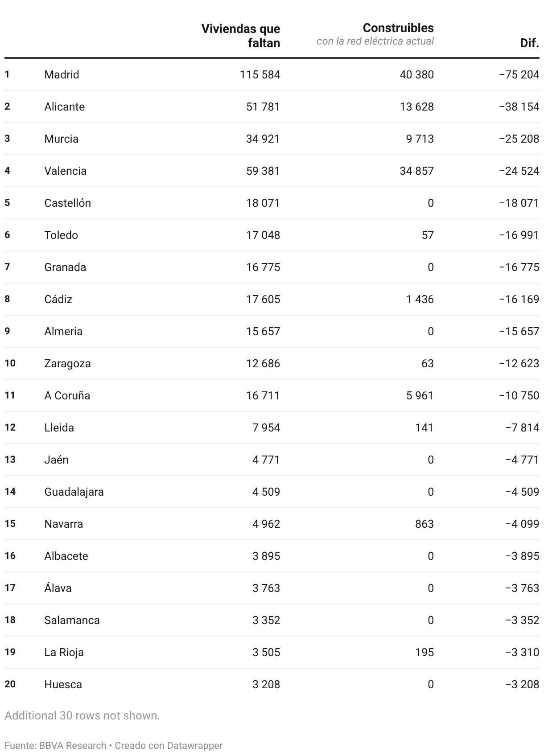Select the "Dif." column header
Screen dimensions: 544x756
point(529,43)
